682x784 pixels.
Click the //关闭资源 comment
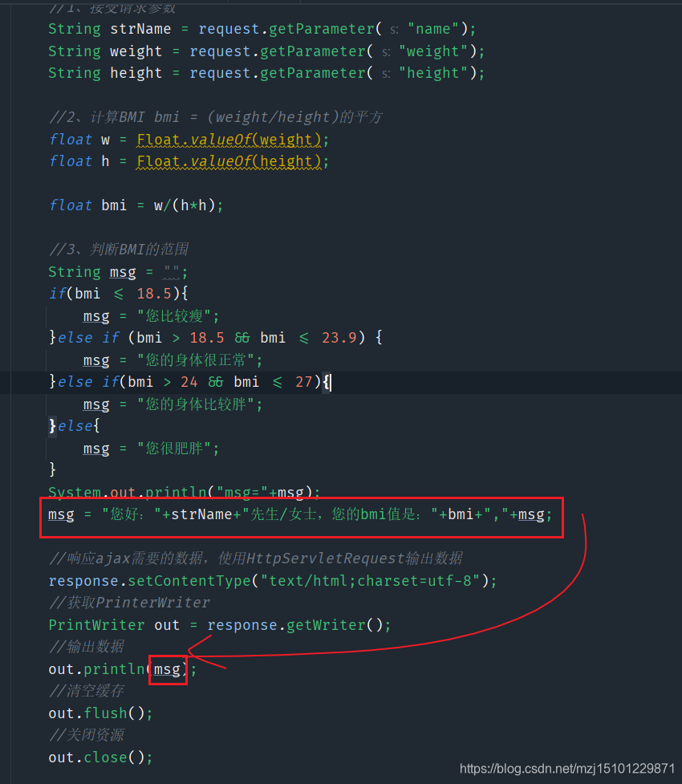(x=86, y=735)
